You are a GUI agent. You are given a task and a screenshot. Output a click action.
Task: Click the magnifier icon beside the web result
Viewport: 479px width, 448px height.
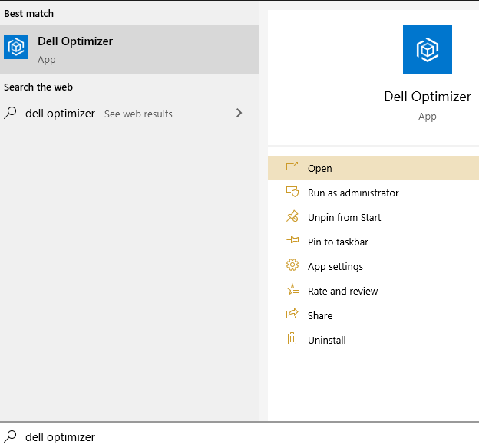pos(11,114)
